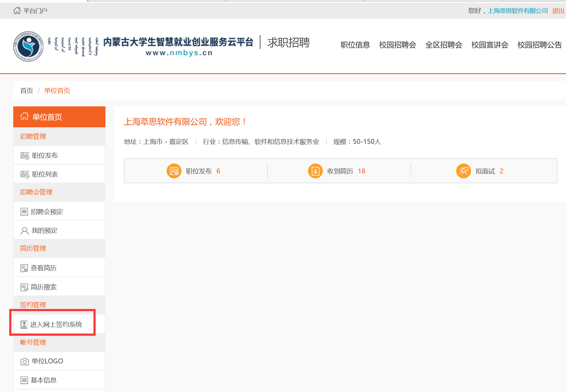Viewport: 566px width, 392px height.
Task: Click the 职位发布 sidebar icon
Action: (x=25, y=156)
